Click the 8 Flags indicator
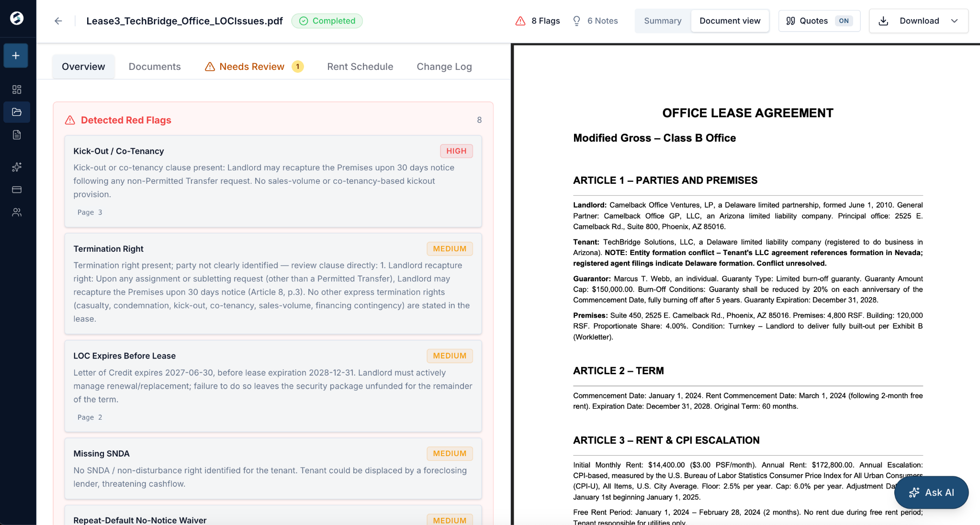The height and width of the screenshot is (525, 980). (x=538, y=21)
